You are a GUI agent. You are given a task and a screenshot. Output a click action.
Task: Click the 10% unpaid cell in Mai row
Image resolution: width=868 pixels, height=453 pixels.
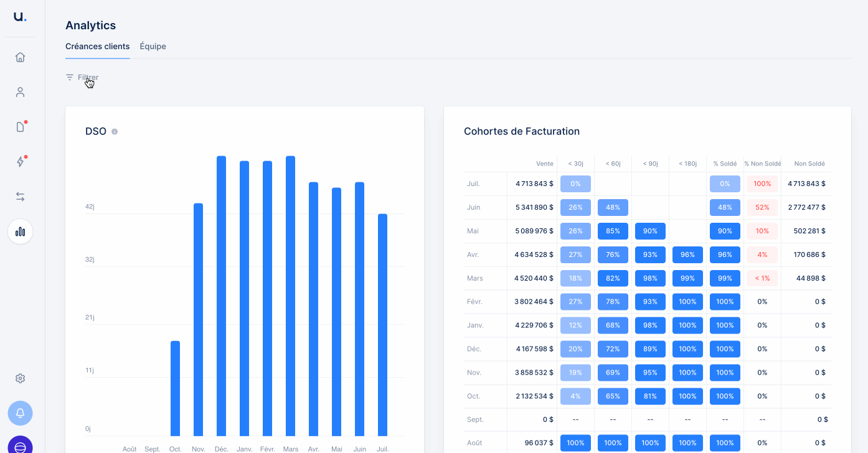[762, 231]
